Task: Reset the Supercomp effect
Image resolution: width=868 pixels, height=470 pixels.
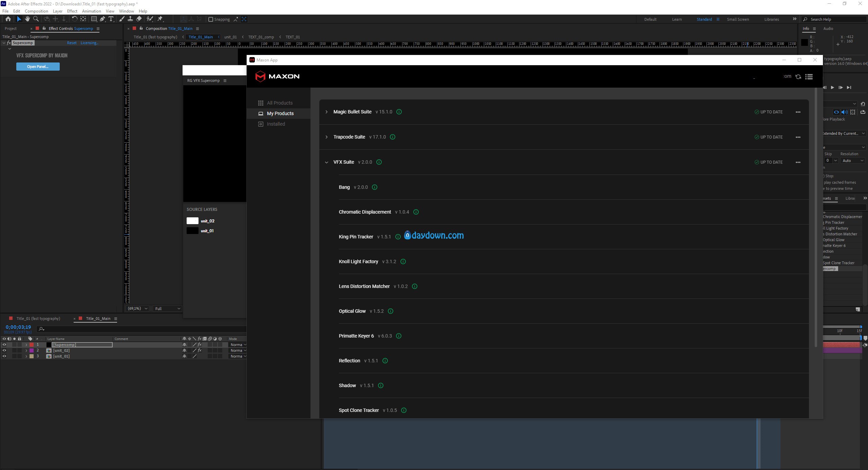Action: tap(72, 43)
